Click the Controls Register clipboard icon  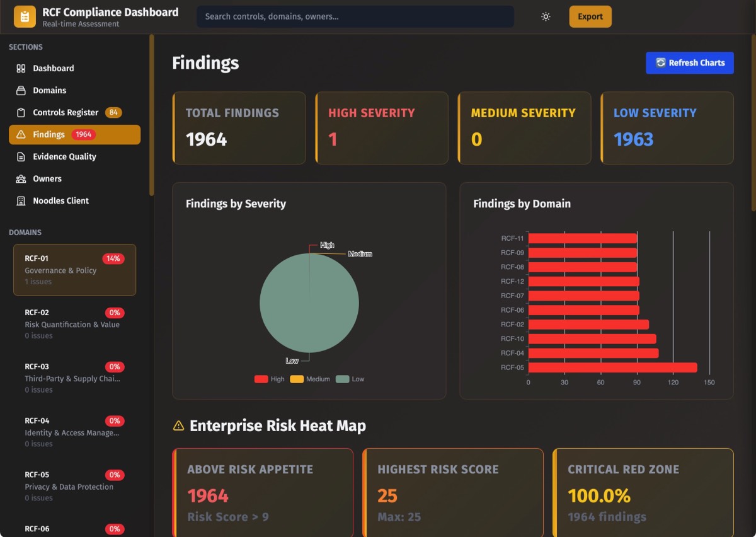21,113
